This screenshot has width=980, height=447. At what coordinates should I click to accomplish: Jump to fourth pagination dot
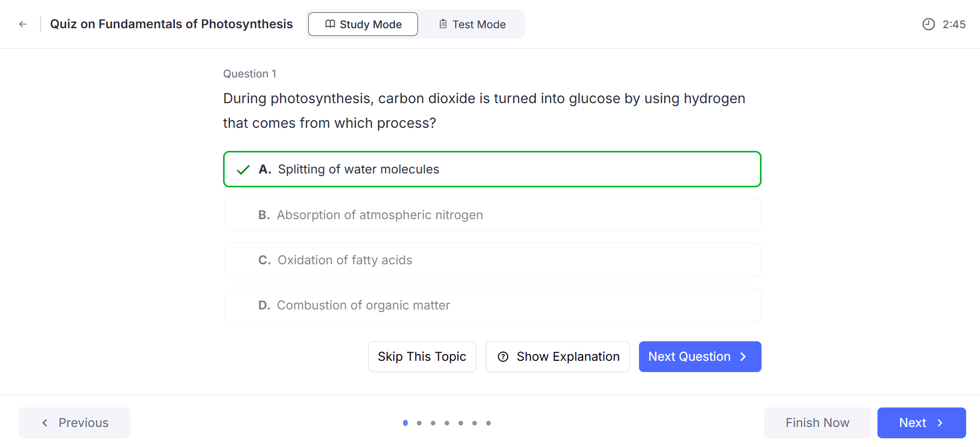[447, 423]
